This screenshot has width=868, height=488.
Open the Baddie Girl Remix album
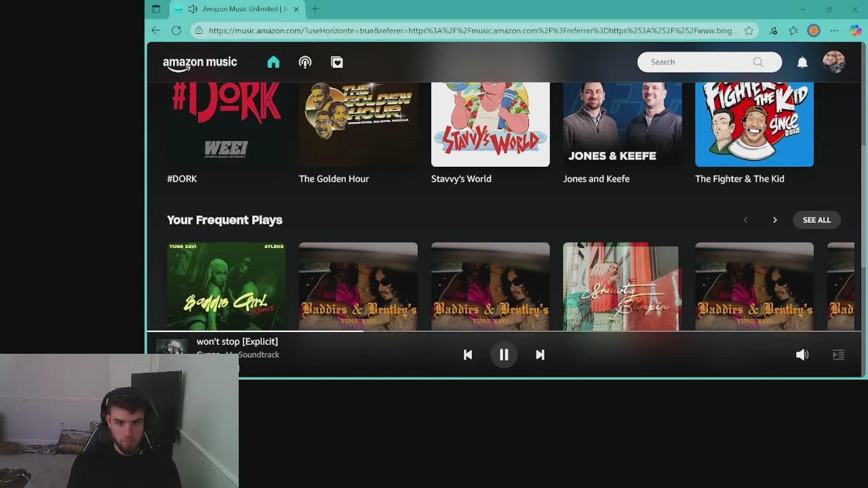click(x=226, y=286)
